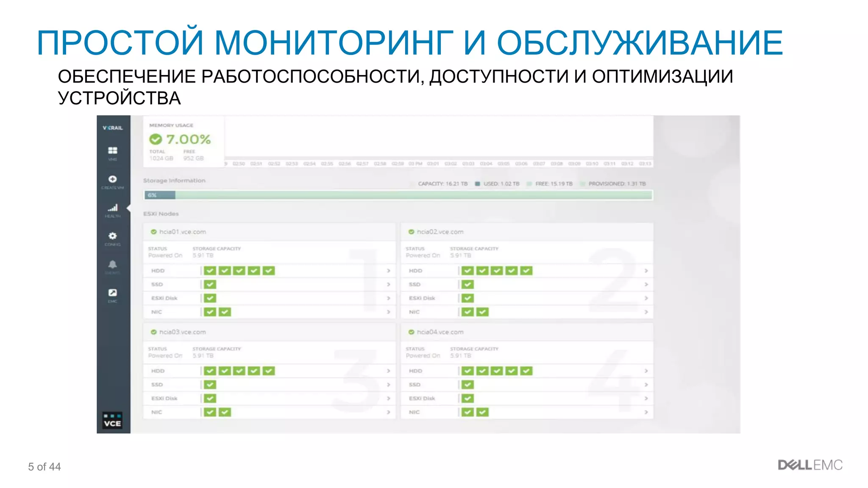Expand the NIC row of hcia02
Image resolution: width=868 pixels, height=488 pixels.
646,312
